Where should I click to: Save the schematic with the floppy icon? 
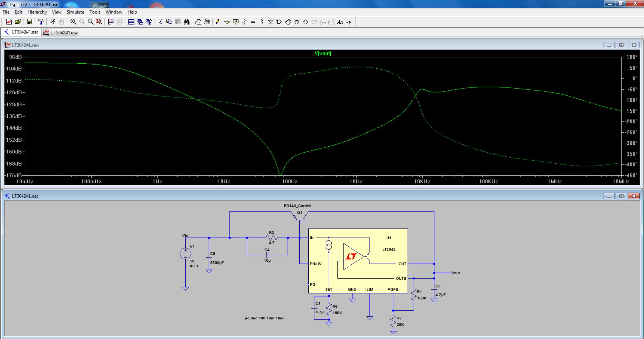tap(29, 22)
